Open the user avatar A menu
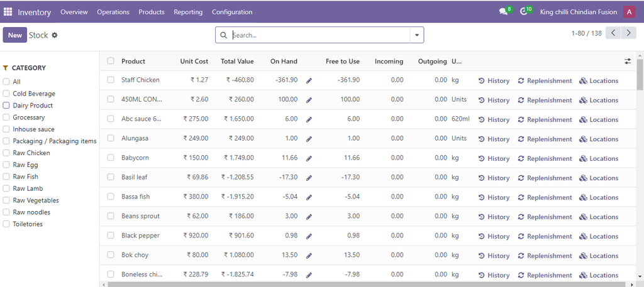 coord(629,12)
